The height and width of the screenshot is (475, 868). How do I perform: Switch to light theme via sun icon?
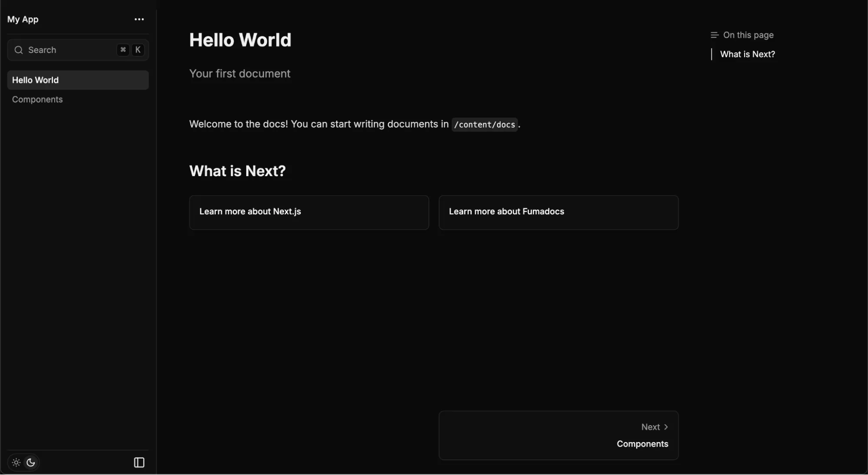17,462
